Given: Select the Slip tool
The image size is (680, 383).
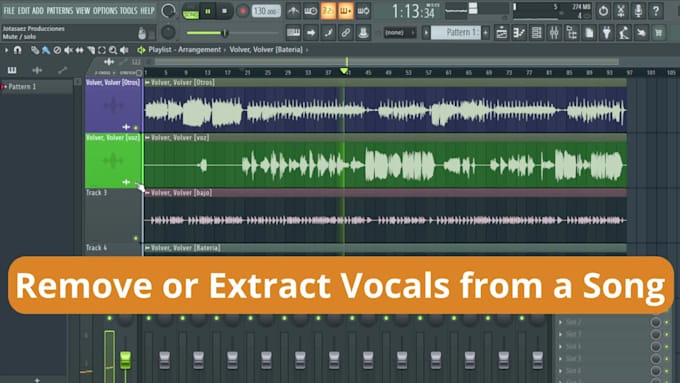Looking at the screenshot, I should click(x=79, y=50).
